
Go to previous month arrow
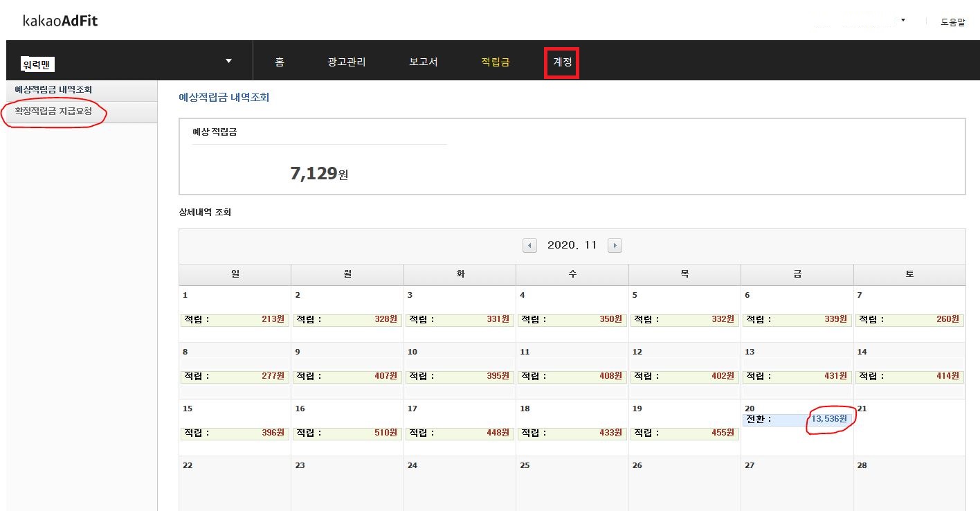(x=529, y=245)
